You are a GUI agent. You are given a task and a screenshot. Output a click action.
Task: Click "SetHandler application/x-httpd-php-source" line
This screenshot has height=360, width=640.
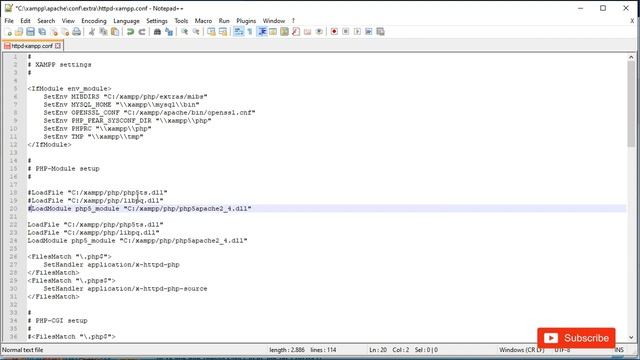(x=125, y=289)
